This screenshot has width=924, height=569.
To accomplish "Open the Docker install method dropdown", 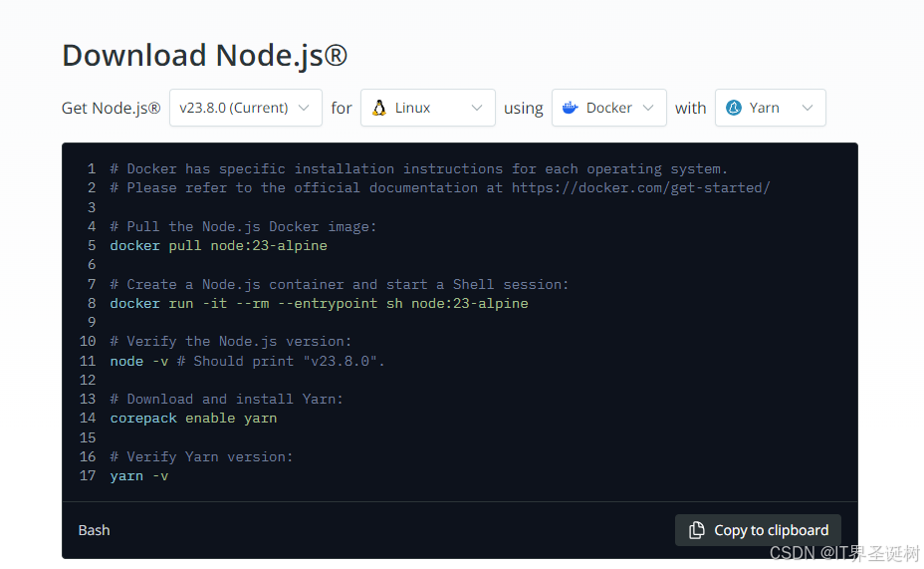I will 608,108.
